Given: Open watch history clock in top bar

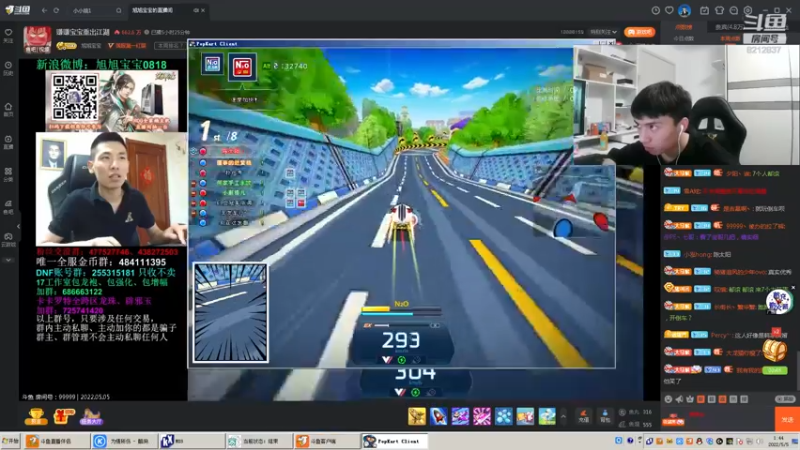Looking at the screenshot, I should tap(656, 10).
